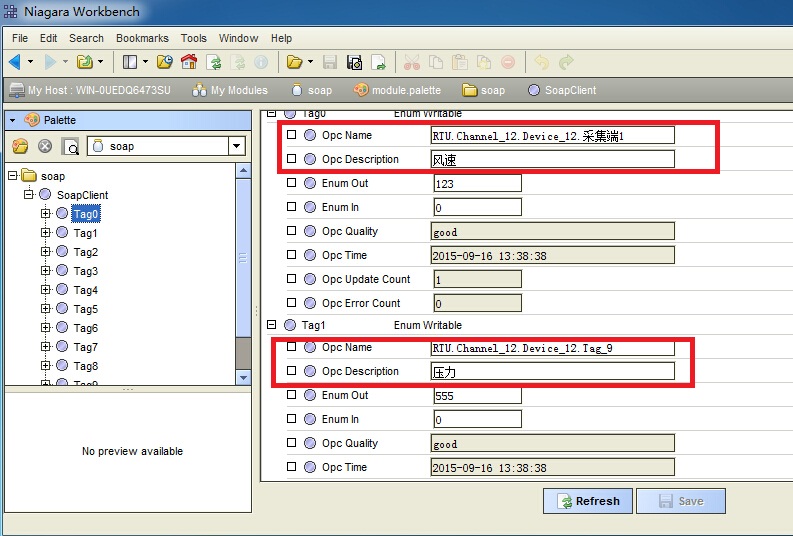
Task: Click palette tree scrollbar down arrow
Action: (x=243, y=378)
